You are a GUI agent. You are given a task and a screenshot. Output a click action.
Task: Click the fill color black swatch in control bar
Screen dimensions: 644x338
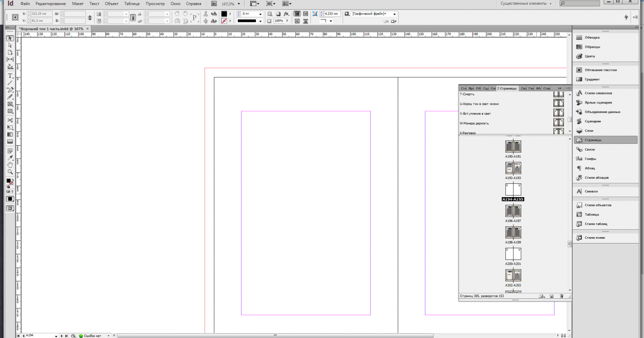[224, 14]
